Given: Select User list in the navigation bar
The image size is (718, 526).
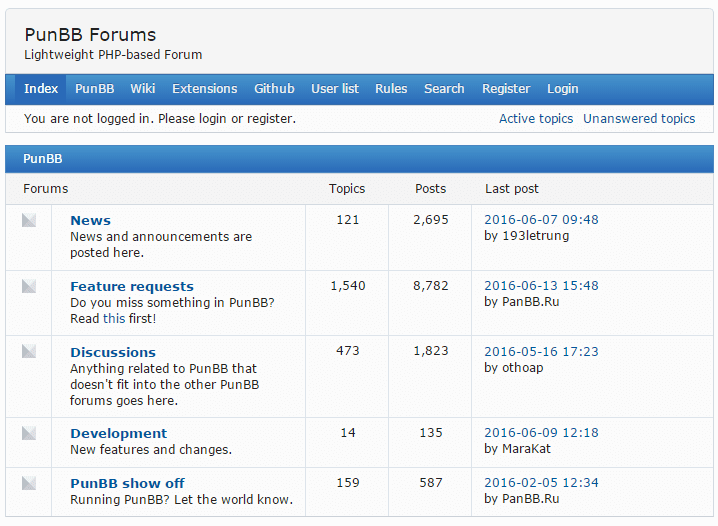Looking at the screenshot, I should 335,88.
